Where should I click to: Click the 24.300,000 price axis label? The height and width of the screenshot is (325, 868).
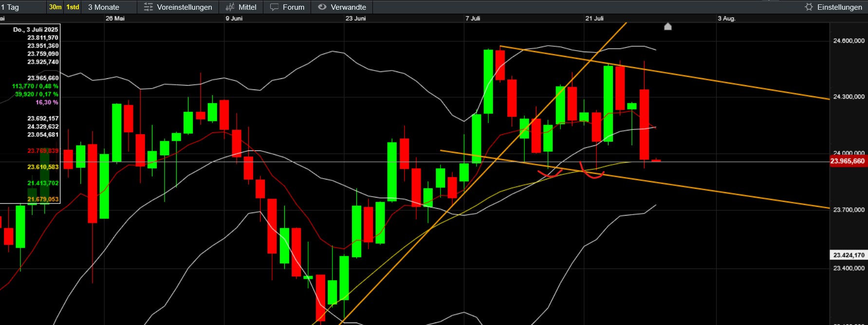pos(849,97)
